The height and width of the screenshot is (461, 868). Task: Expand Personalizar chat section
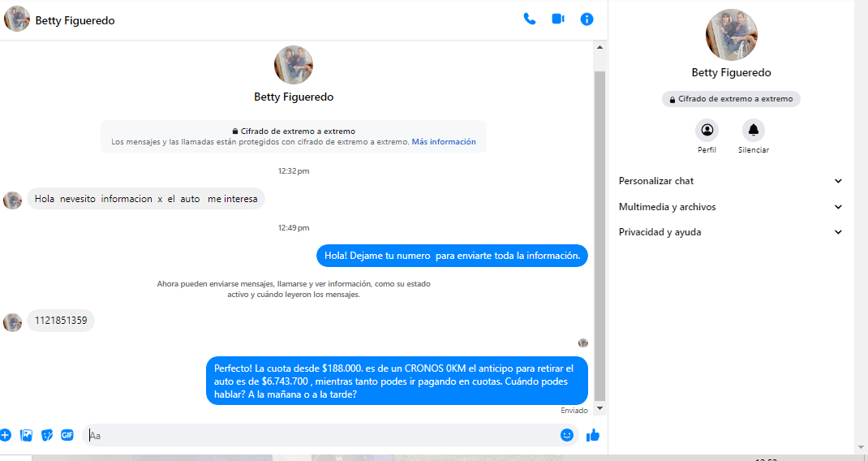pos(730,181)
